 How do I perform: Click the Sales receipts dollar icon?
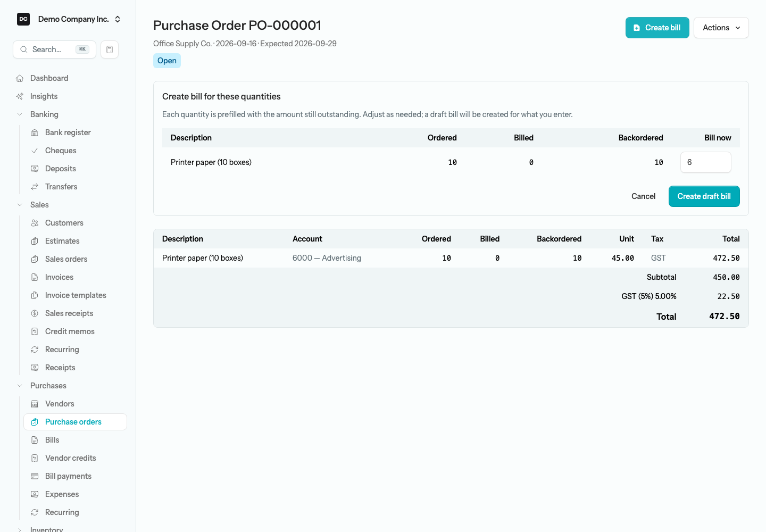click(35, 313)
